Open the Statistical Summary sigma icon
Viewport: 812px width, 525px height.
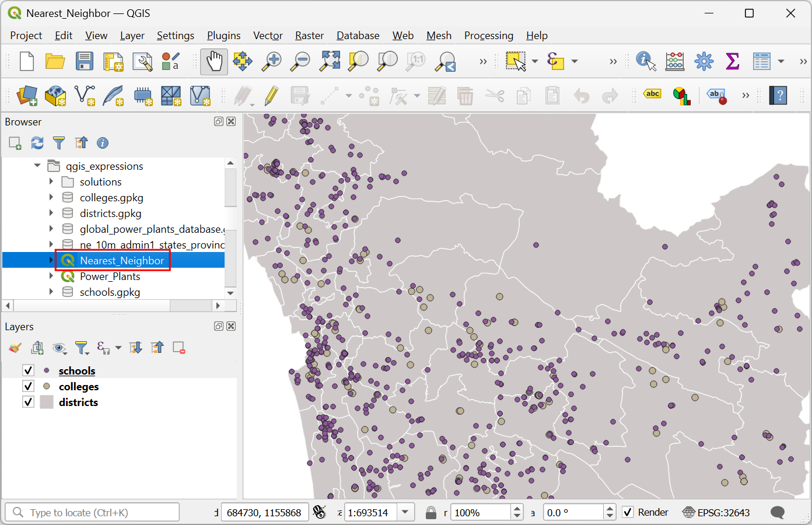tap(733, 61)
